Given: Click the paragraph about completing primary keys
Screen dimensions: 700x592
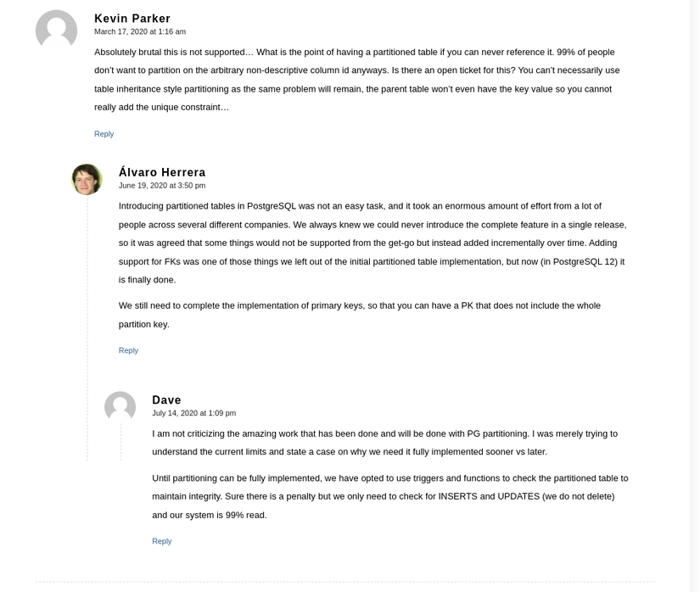Looking at the screenshot, I should coord(359,315).
